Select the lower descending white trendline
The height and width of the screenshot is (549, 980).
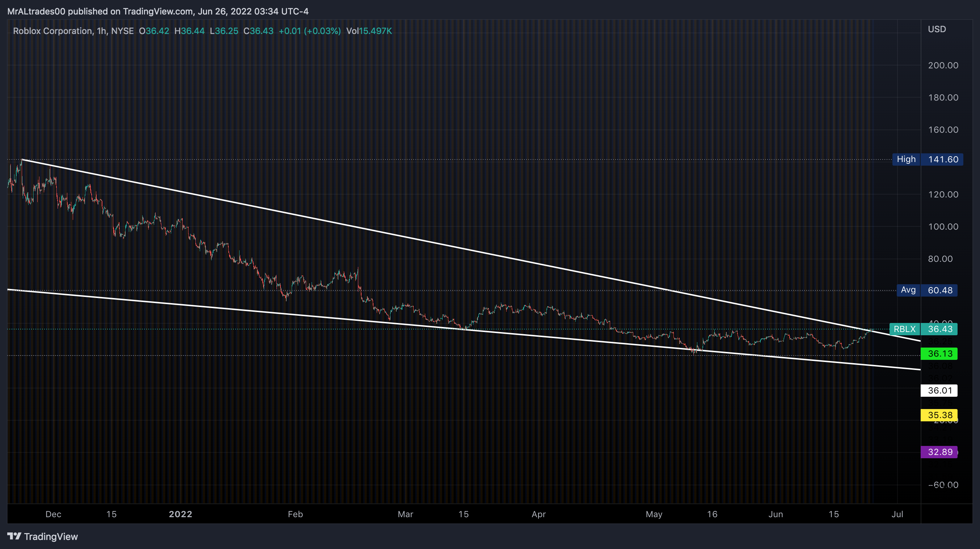[x=464, y=329]
